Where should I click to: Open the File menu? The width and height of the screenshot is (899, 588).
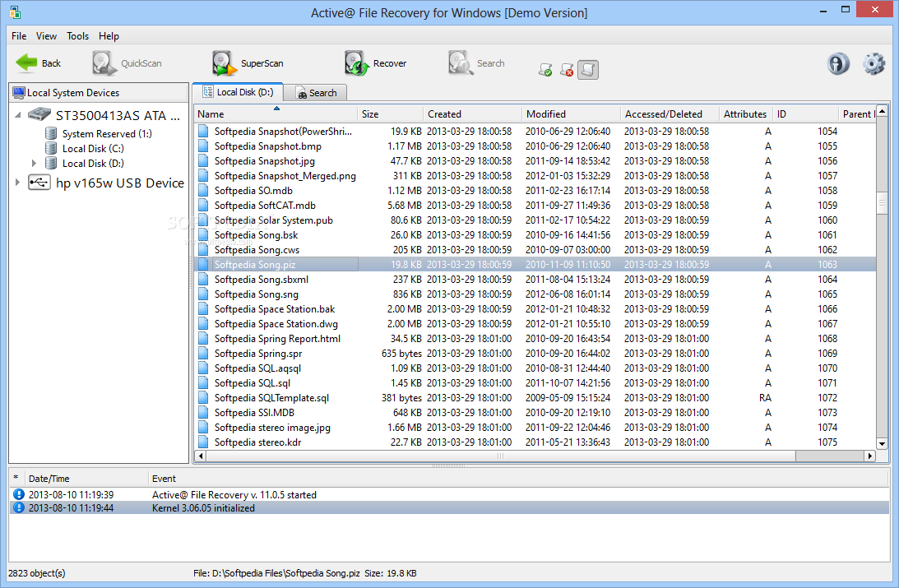click(19, 36)
